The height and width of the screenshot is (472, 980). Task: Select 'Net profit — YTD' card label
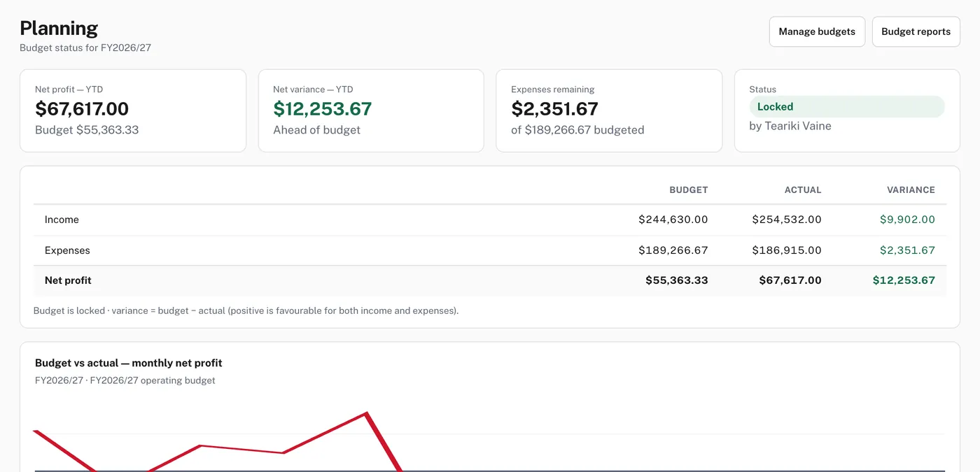[69, 90]
